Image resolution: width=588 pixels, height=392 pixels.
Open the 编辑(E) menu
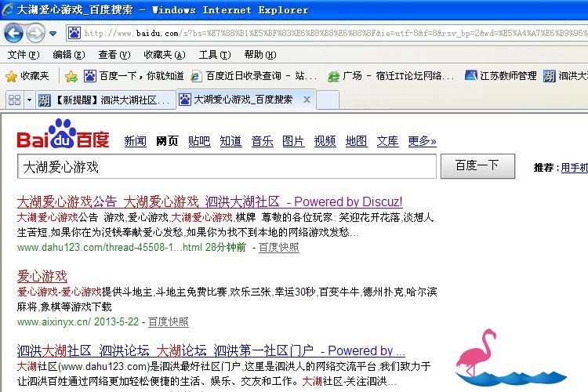pyautogui.click(x=69, y=55)
